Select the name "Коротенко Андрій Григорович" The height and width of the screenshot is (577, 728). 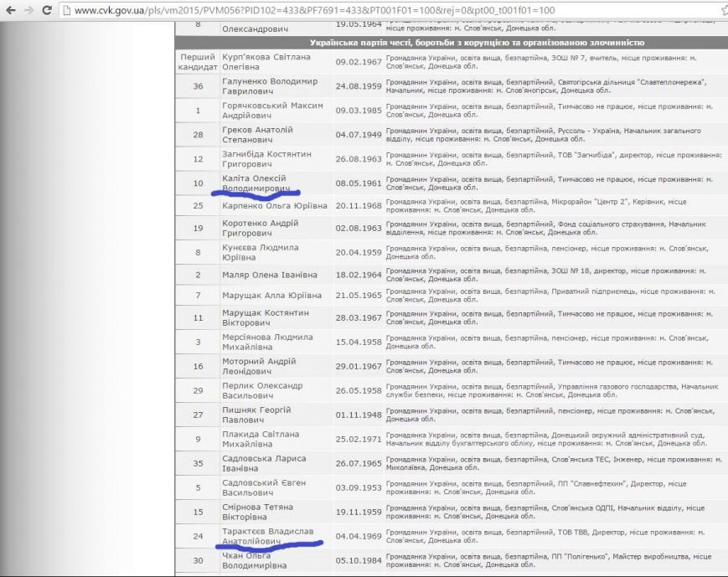point(260,228)
